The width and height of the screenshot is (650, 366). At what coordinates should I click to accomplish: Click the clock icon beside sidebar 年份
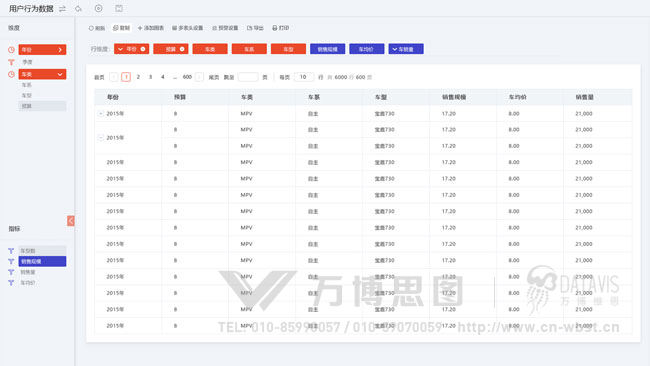coord(11,50)
